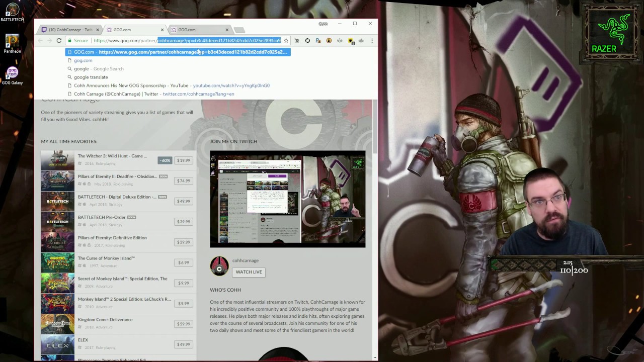Go forward in browser history
This screenshot has width=644, height=362.
pos(49,41)
